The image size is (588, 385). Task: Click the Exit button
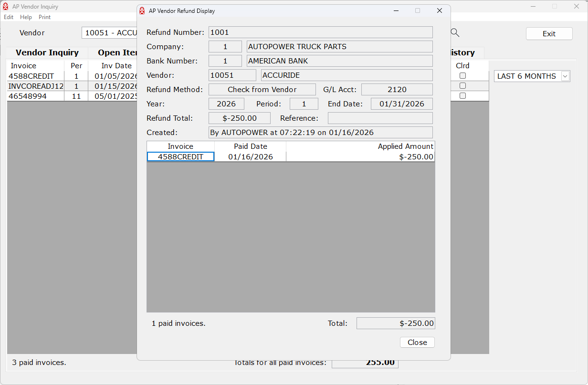coord(549,34)
